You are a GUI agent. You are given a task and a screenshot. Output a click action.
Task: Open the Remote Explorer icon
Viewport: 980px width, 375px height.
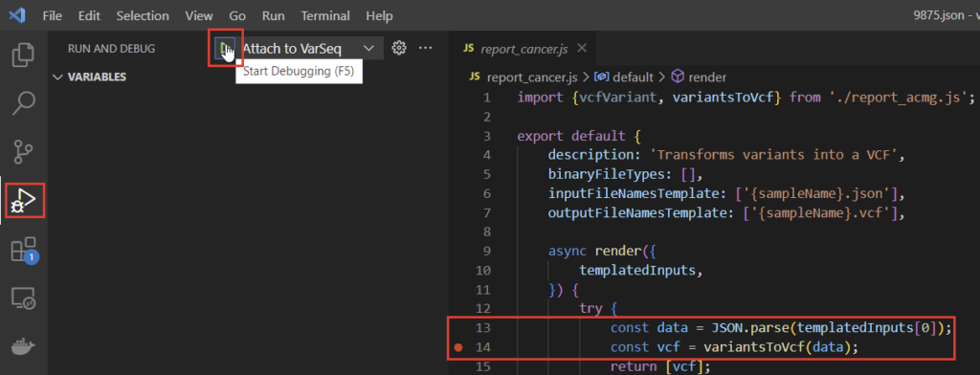pyautogui.click(x=24, y=298)
